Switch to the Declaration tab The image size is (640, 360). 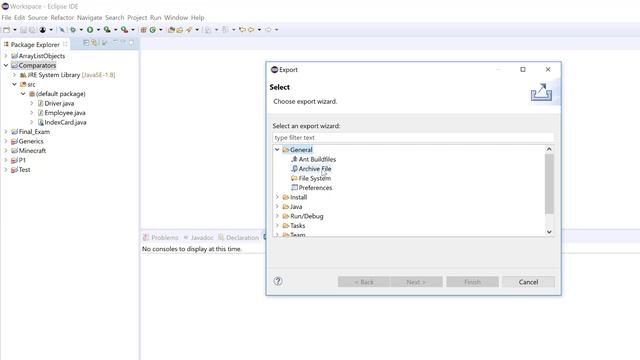[x=238, y=238]
